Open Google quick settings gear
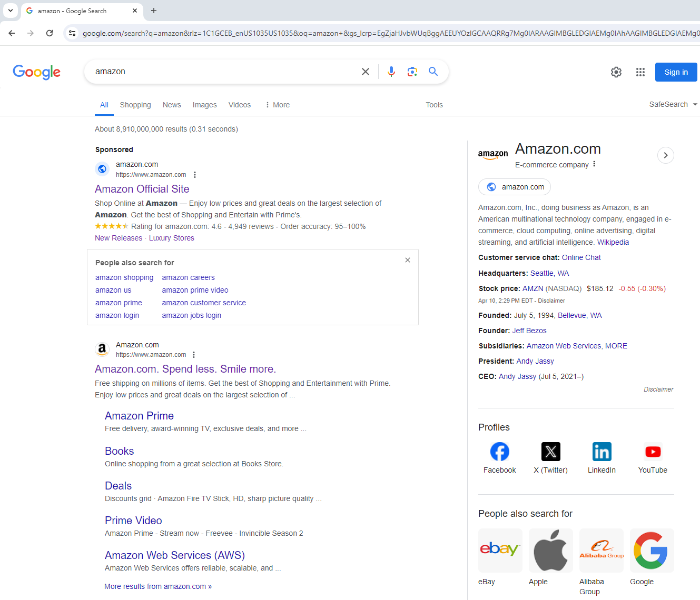Viewport: 700px width, 600px height. 616,72
